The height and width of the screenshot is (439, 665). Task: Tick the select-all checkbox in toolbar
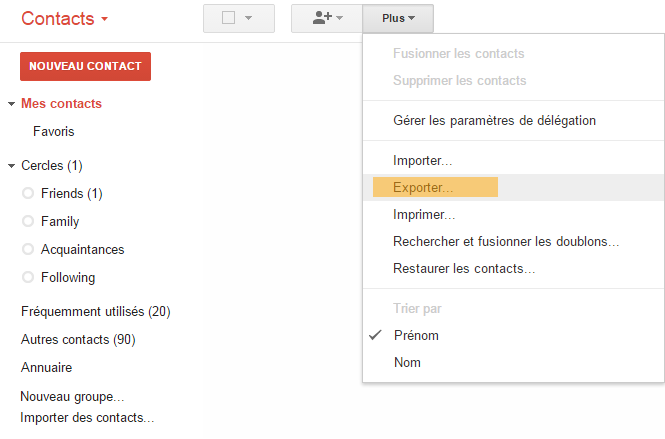[228, 18]
